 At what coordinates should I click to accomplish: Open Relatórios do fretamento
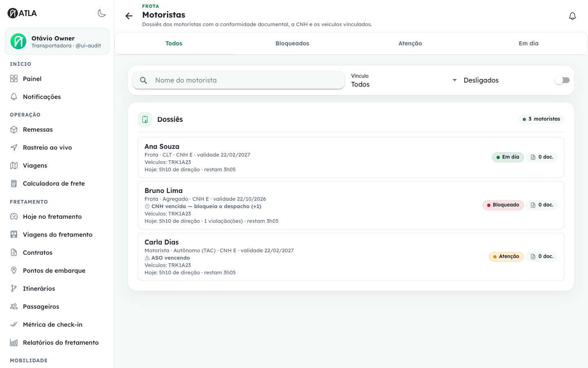point(57,343)
